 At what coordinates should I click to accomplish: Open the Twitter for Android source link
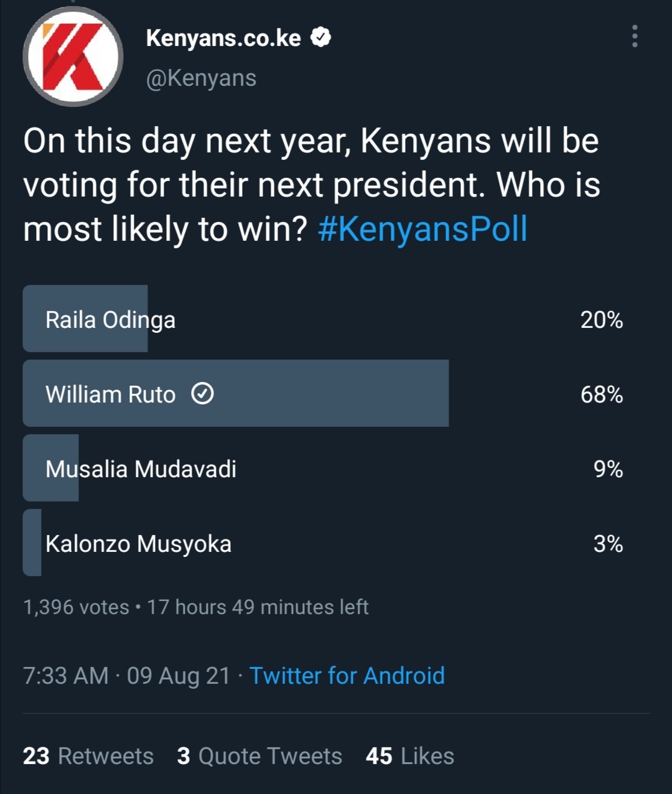click(x=347, y=675)
